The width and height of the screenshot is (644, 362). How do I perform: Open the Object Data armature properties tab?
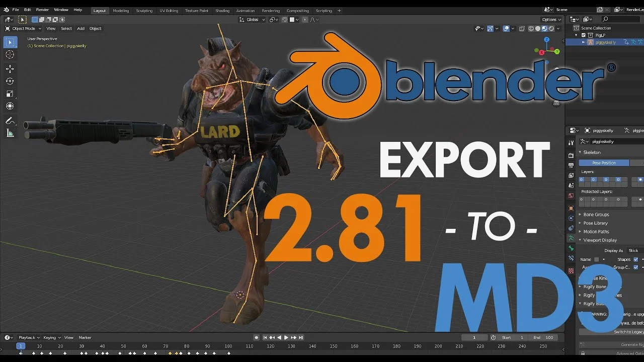(x=571, y=238)
